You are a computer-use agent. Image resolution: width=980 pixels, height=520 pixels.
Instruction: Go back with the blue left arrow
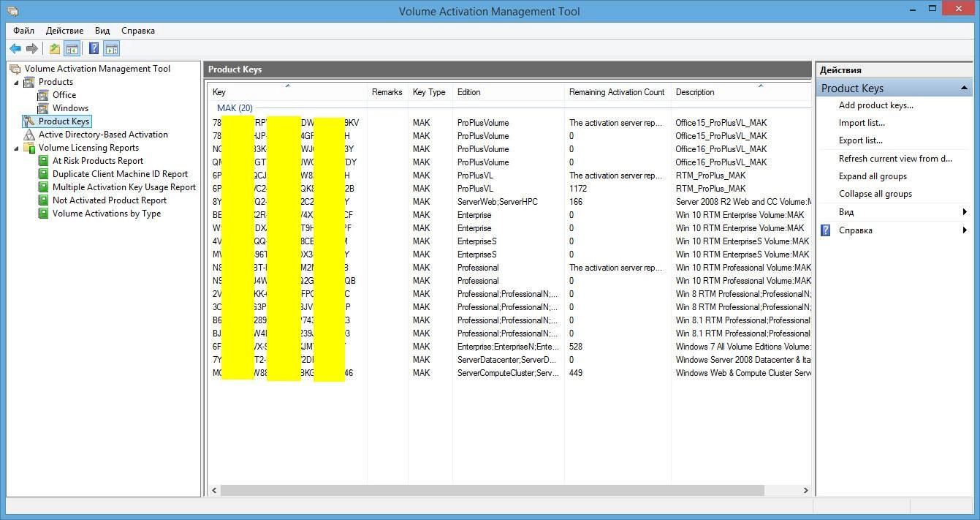[15, 49]
